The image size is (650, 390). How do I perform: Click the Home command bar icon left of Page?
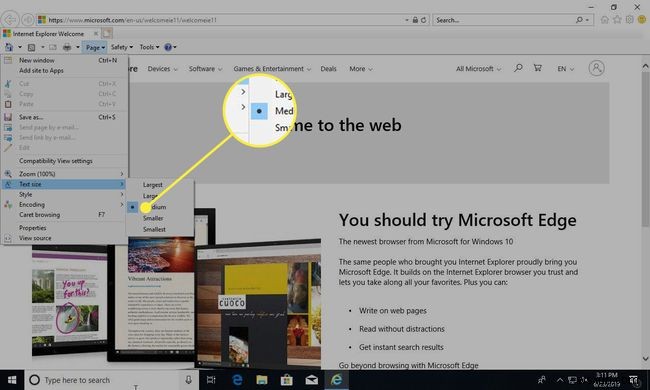[x=9, y=47]
